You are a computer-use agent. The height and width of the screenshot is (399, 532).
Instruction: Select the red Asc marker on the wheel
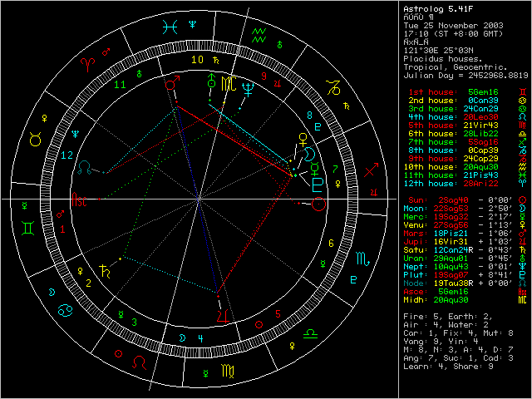click(x=80, y=199)
